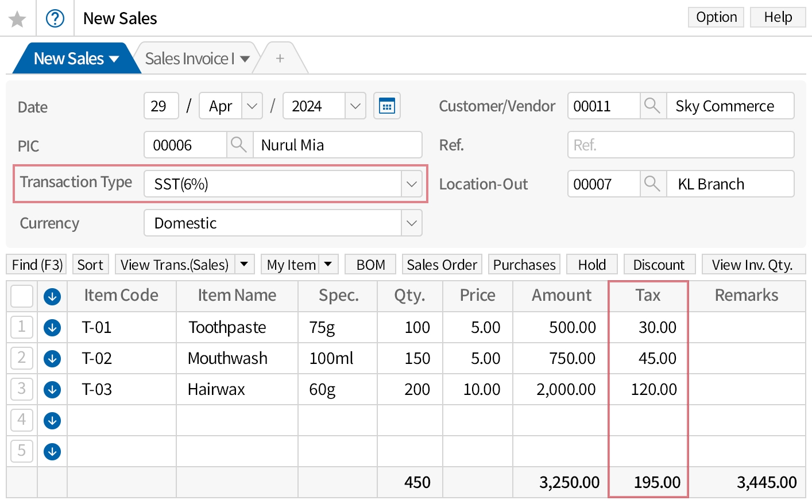The height and width of the screenshot is (504, 812).
Task: Select row 1 number checkbox
Action: [22, 327]
